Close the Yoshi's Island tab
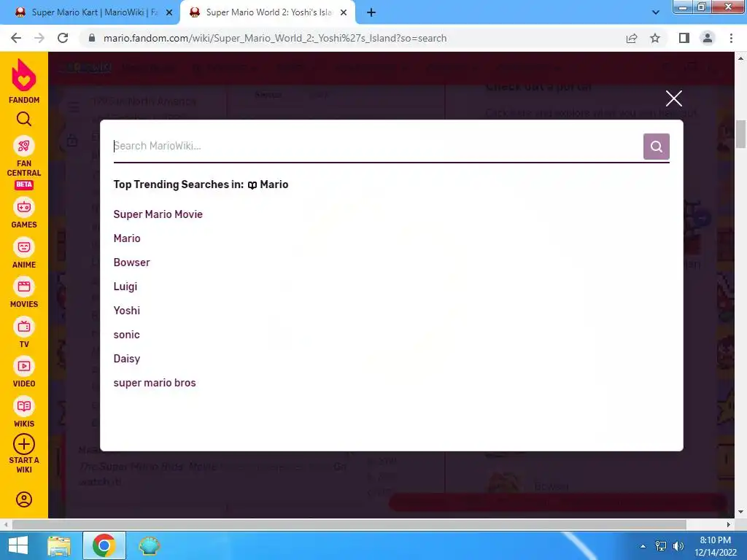This screenshot has width=747, height=560. point(344,13)
